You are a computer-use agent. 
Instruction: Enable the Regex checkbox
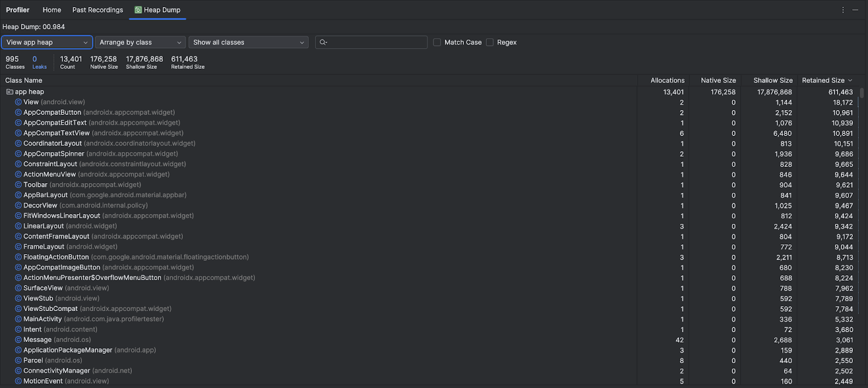tap(490, 42)
